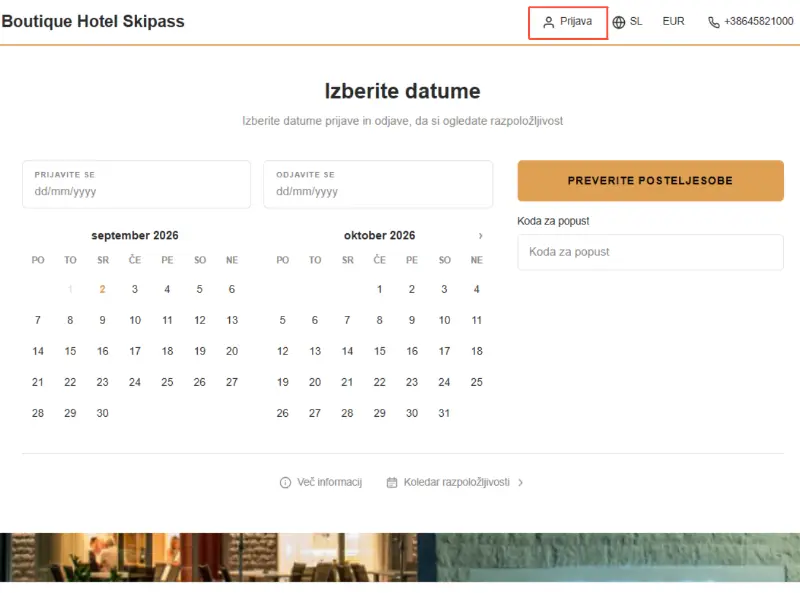800x593 pixels.
Task: Click the phone icon in header
Action: pyautogui.click(x=714, y=22)
